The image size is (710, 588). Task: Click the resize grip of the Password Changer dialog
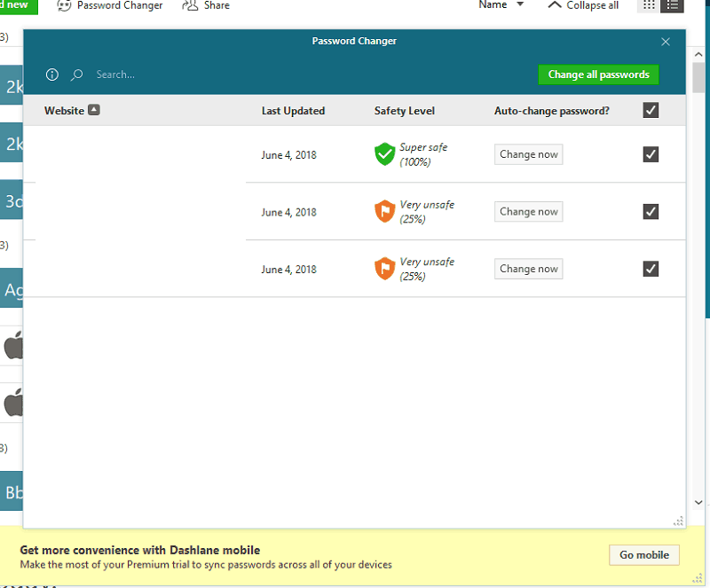coord(678,521)
